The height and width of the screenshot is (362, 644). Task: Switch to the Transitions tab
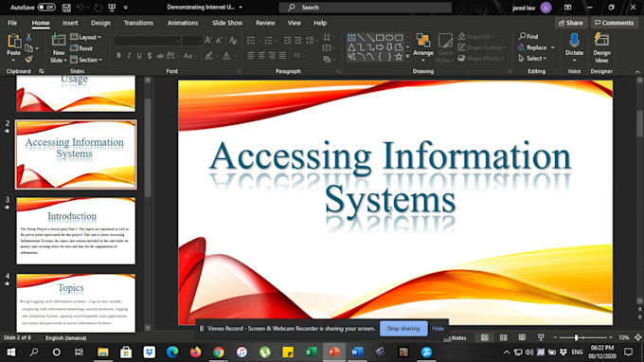coord(138,23)
